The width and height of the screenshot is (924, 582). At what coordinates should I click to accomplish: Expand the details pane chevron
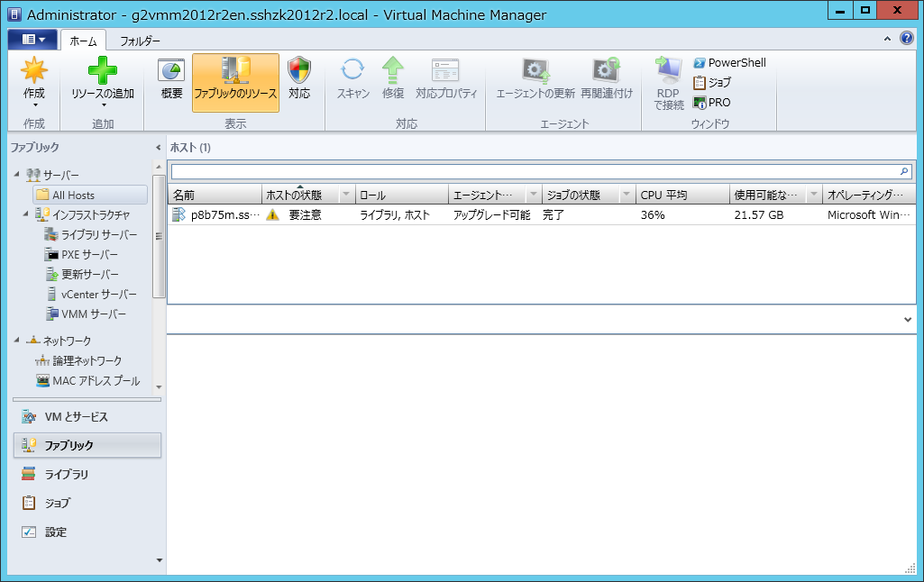[908, 320]
